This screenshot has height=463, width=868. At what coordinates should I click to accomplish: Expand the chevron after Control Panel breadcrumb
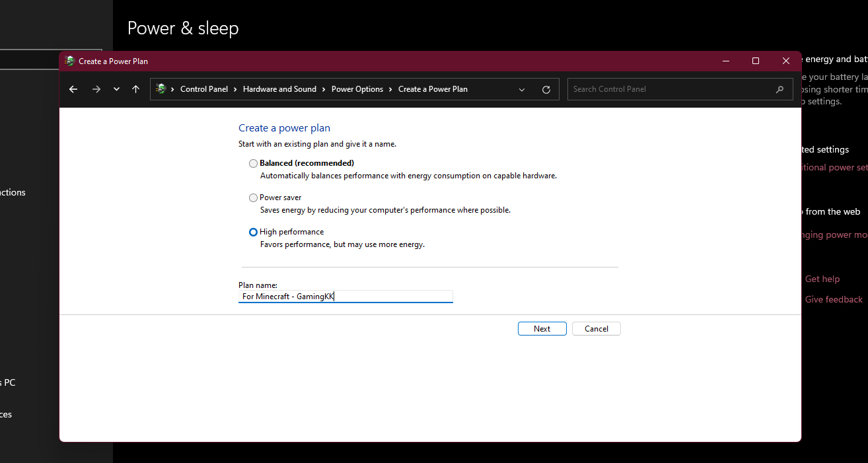pyautogui.click(x=235, y=89)
